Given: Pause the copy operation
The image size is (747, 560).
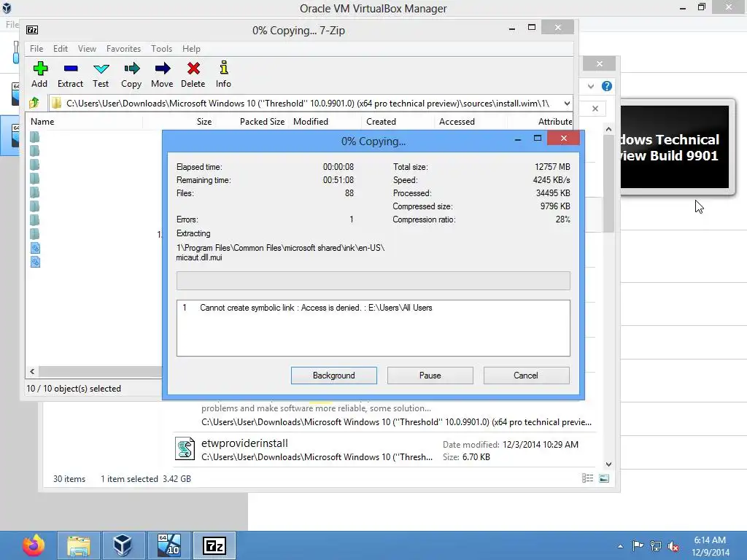Looking at the screenshot, I should [430, 376].
